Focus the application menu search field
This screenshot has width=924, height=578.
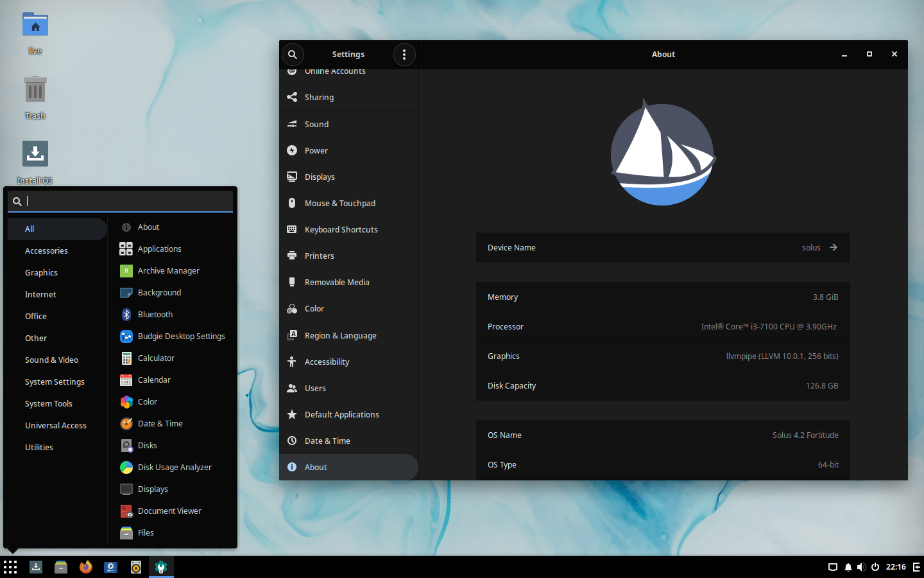click(121, 201)
